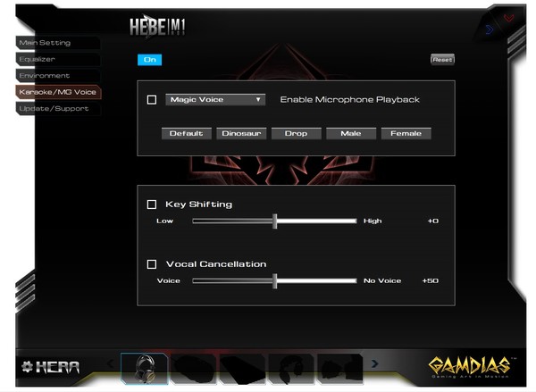Click the blue double-chevron icon top right
The image size is (536, 392).
[x=490, y=29]
